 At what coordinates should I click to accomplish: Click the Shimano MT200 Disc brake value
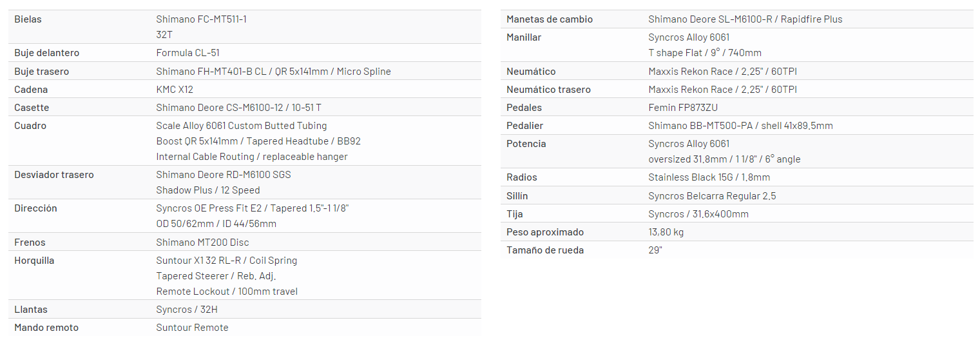[x=202, y=243]
